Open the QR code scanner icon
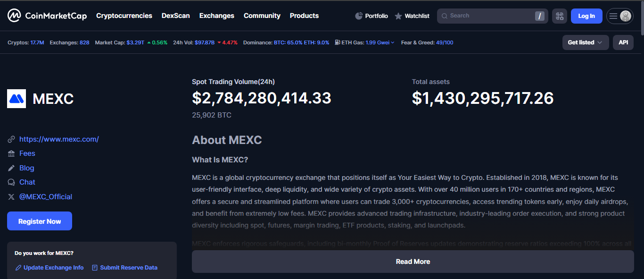This screenshot has width=644, height=279. (560, 16)
